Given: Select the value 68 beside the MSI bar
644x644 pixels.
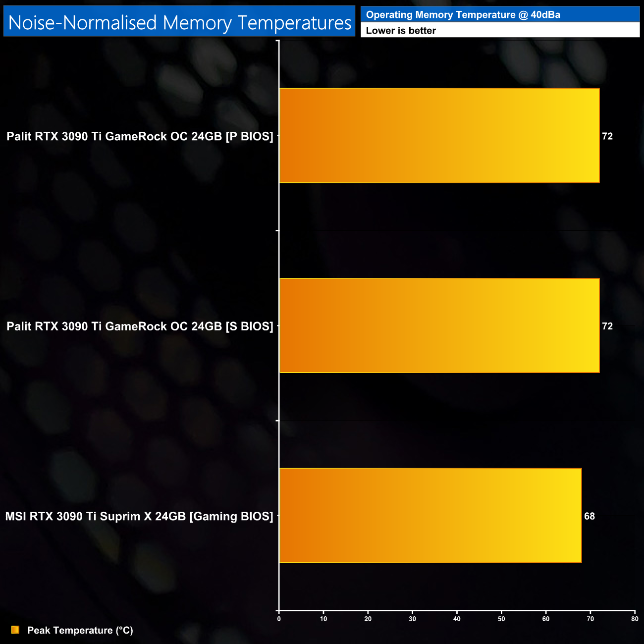Looking at the screenshot, I should pyautogui.click(x=590, y=516).
